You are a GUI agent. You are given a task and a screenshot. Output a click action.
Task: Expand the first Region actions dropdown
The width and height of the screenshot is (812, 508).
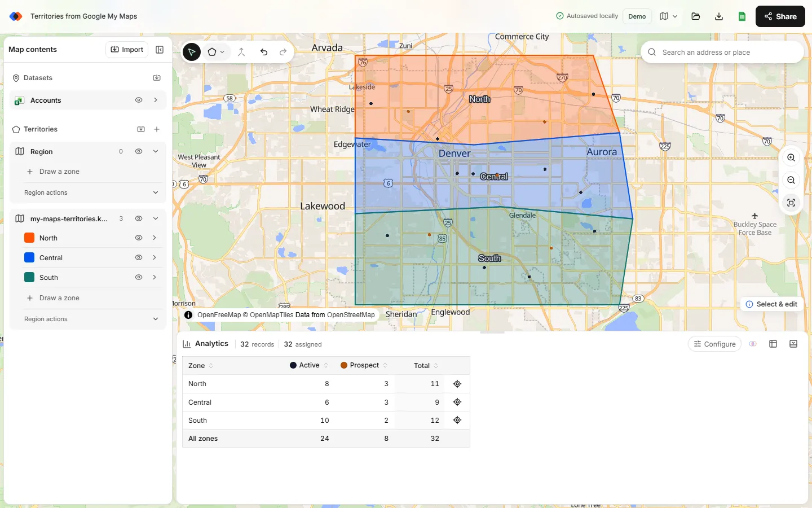click(92, 192)
